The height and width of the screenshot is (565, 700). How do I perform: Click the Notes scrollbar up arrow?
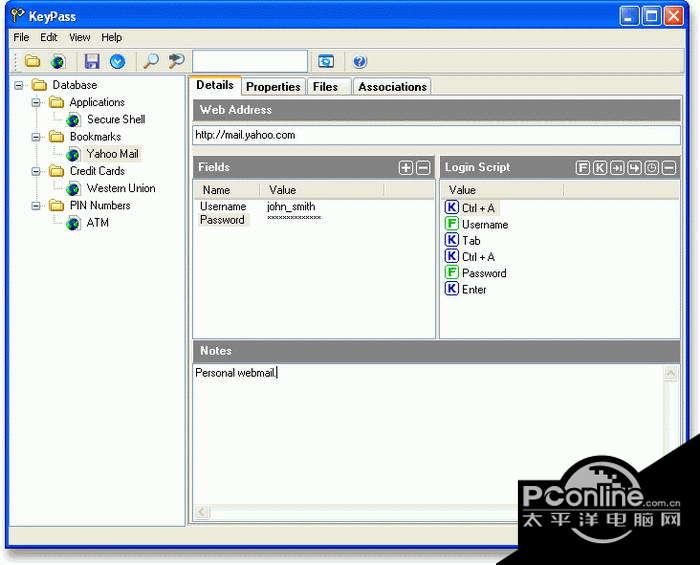670,373
